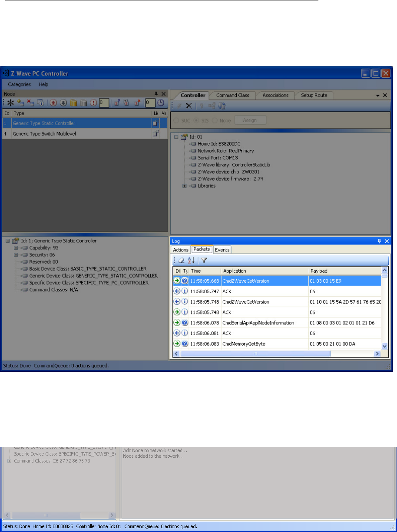This screenshot has width=397, height=532.
Task: Click the grey cylinder icon in Node toolbar
Action: [83, 102]
